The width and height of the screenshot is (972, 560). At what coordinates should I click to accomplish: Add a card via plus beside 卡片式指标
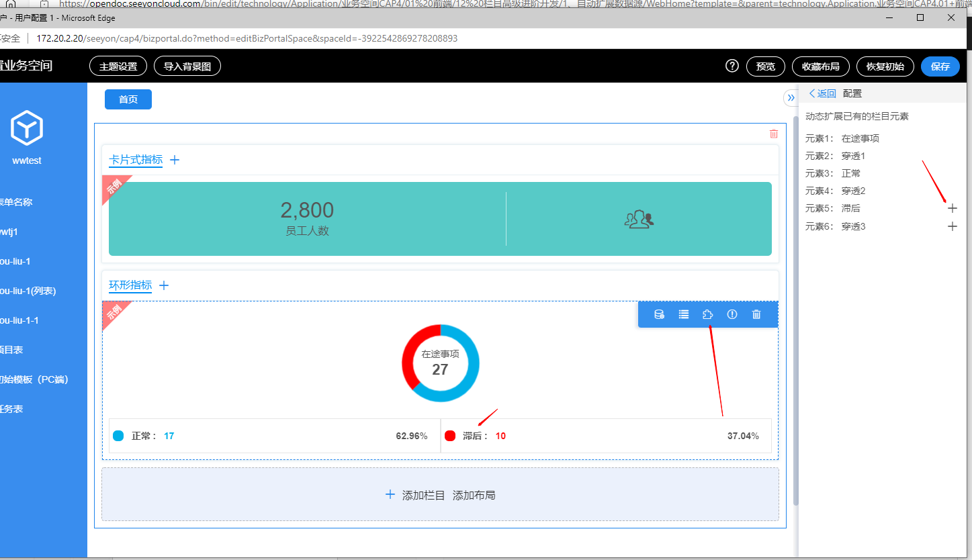point(175,160)
